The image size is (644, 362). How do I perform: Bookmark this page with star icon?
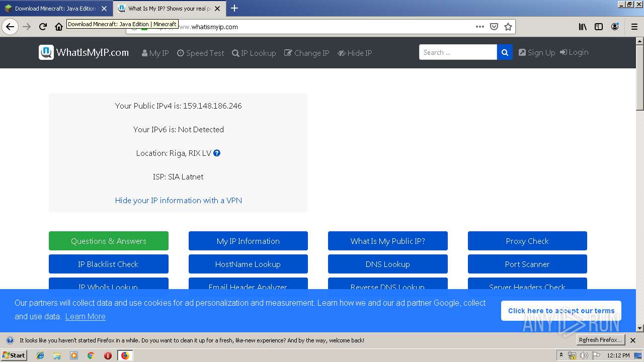[x=508, y=27]
